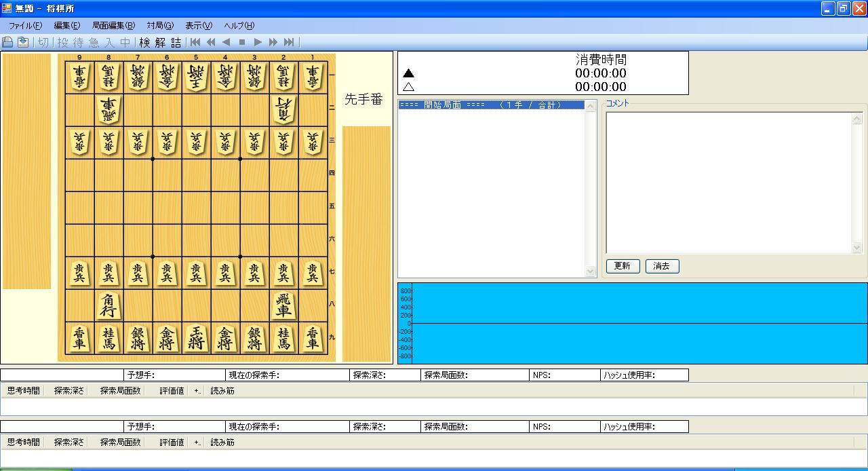Open the 対局 menu

[x=160, y=25]
